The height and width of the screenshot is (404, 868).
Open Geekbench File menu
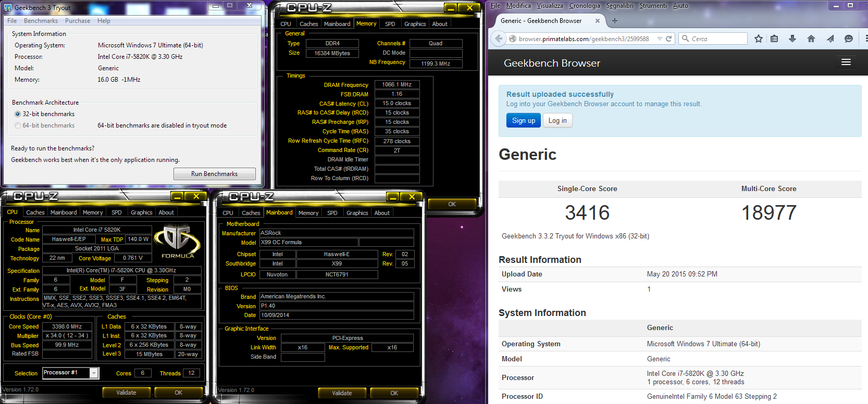click(12, 21)
